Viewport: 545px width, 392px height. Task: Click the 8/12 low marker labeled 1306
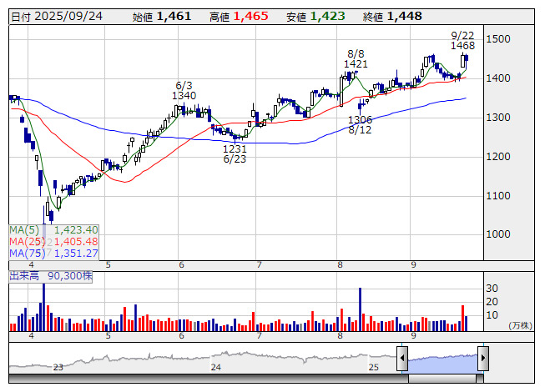pyautogui.click(x=360, y=125)
